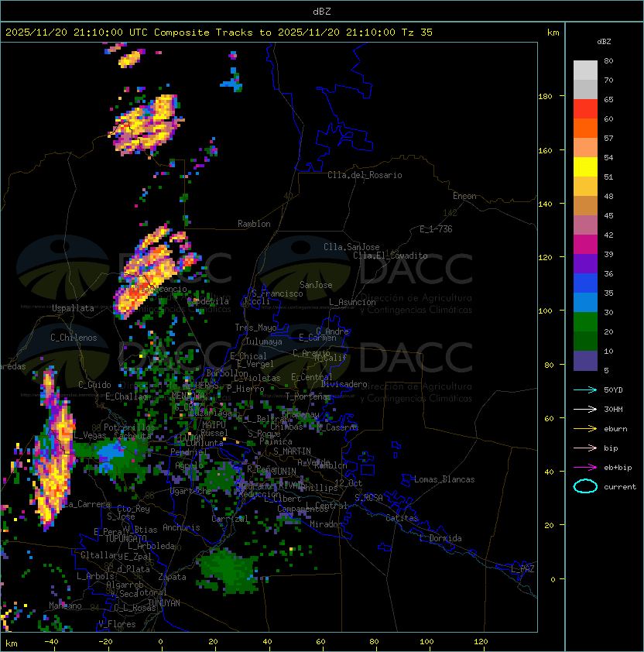The image size is (644, 652).
Task: Select the yellow swatch above 51 dBZ
Action: pyautogui.click(x=585, y=166)
